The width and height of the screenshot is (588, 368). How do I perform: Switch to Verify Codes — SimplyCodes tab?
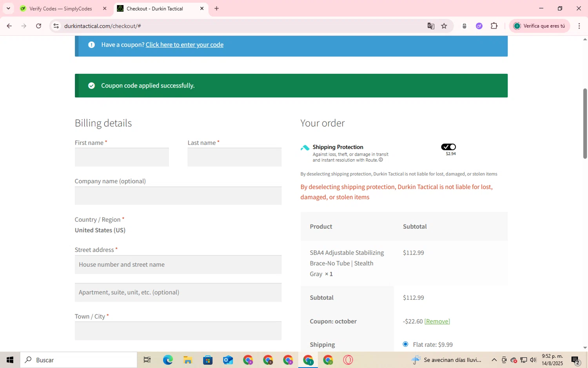point(61,9)
